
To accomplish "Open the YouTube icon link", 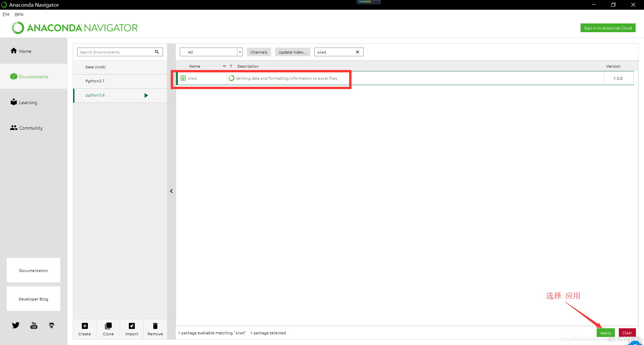I will [x=34, y=325].
